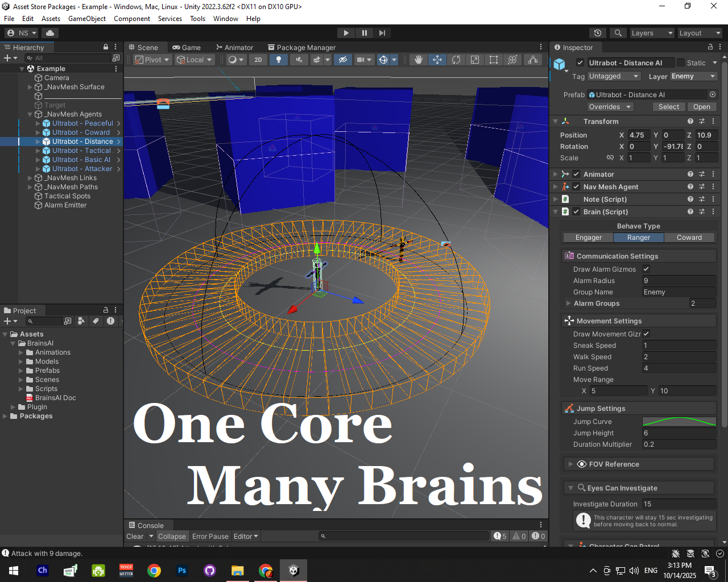
Task: Toggle scene lighting bulb icon
Action: (278, 60)
